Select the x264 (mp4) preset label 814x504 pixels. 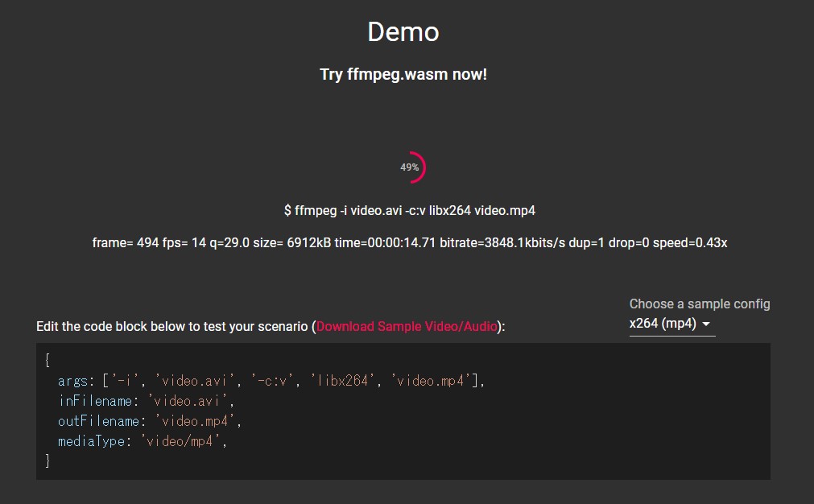(x=660, y=323)
